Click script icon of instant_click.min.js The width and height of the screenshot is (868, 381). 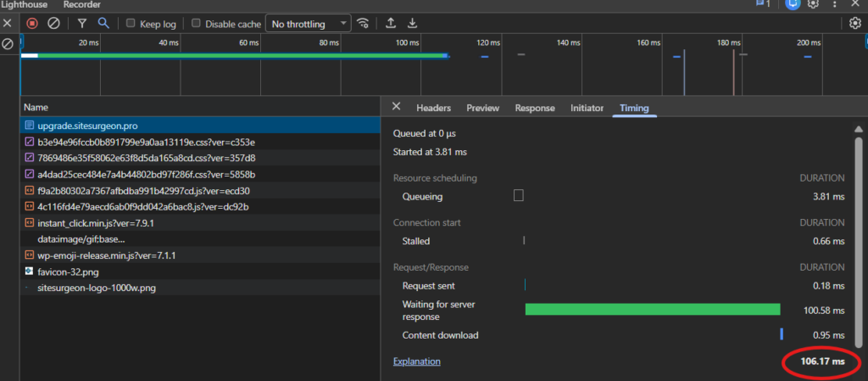click(30, 223)
